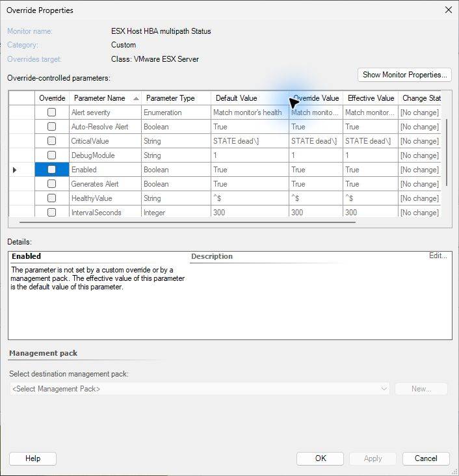Tick the IntervalSeconds override checkbox

click(x=51, y=212)
